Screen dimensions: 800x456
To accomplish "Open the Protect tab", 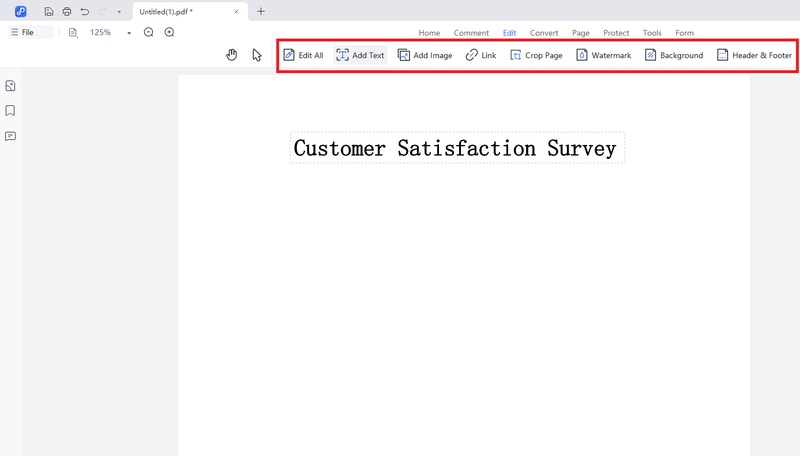I will [x=616, y=33].
